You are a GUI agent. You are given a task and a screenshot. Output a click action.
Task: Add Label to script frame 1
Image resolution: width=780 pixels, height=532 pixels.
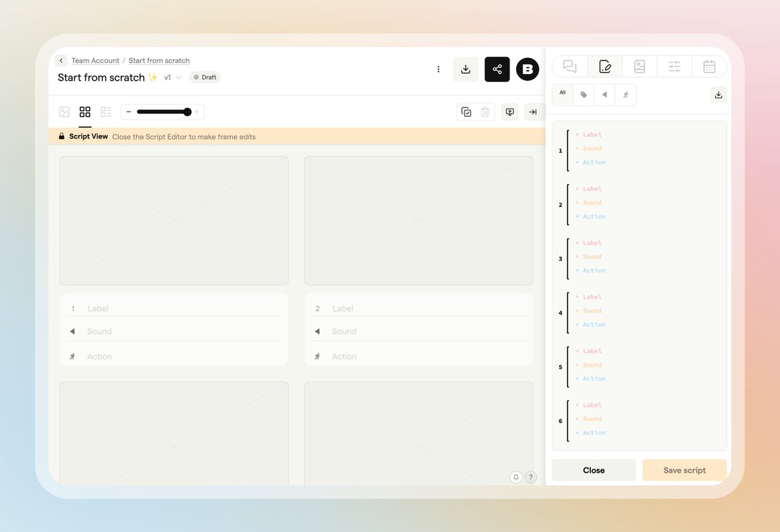tap(589, 134)
